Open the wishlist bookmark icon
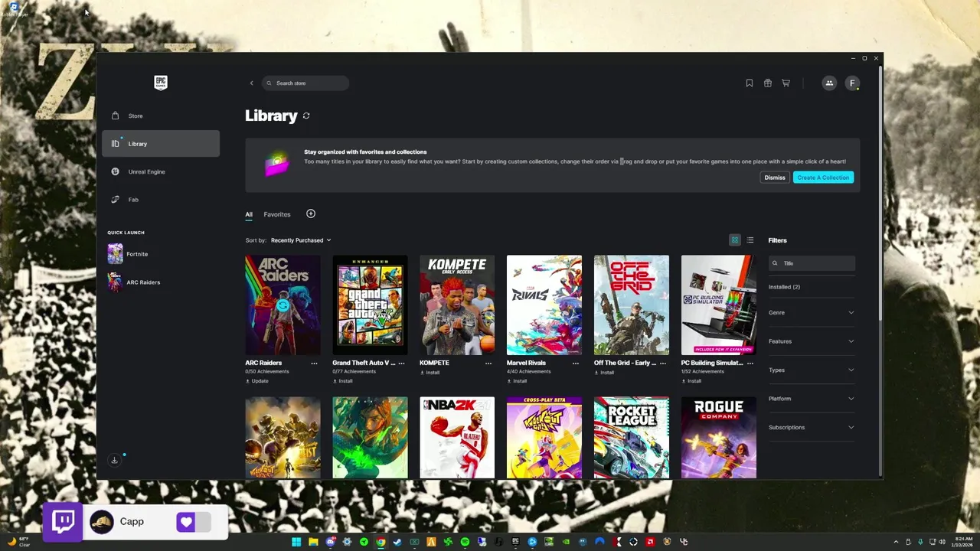 (750, 83)
